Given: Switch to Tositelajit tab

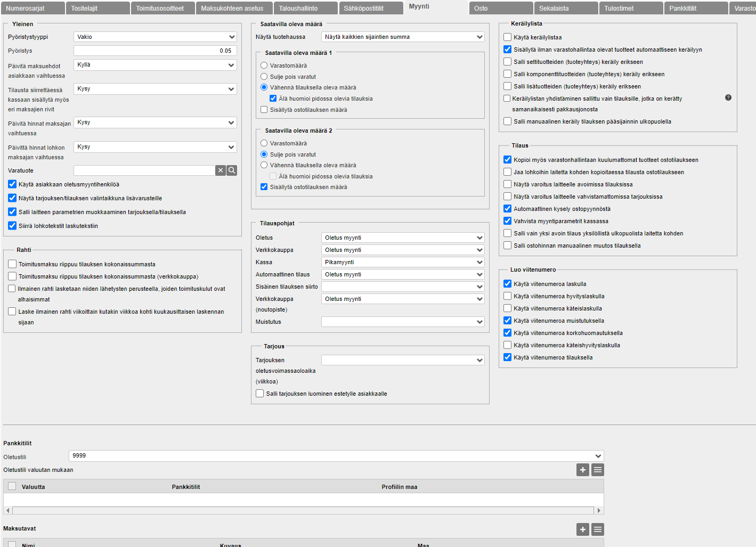Looking at the screenshot, I should (x=98, y=8).
